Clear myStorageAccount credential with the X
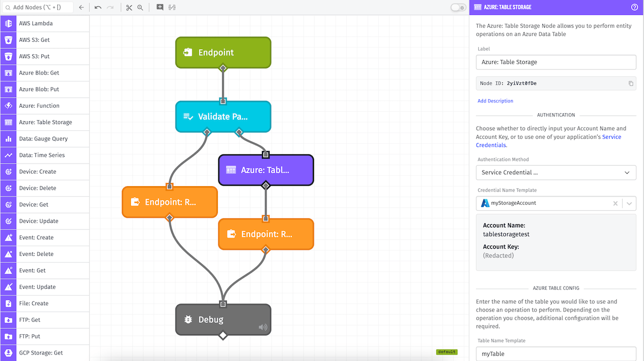Viewport: 644px width, 361px height. pyautogui.click(x=616, y=203)
